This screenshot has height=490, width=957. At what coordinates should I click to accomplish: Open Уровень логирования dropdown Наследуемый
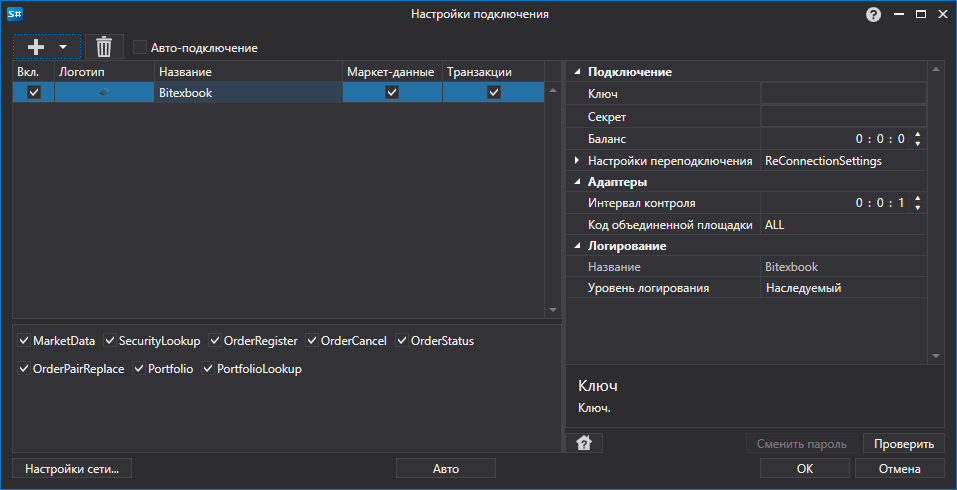844,288
